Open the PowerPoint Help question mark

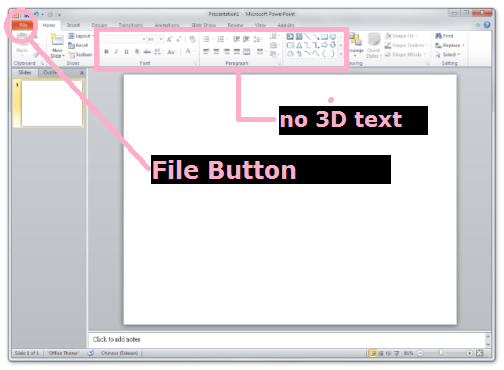[487, 25]
